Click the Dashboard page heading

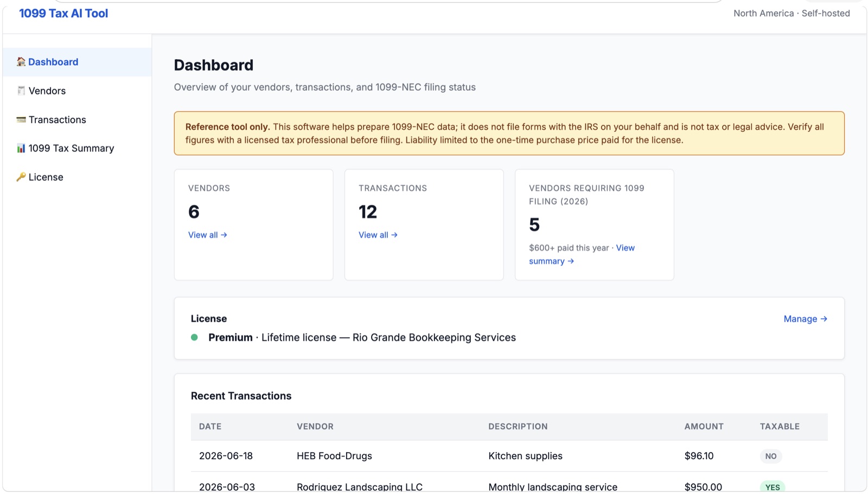[214, 65]
